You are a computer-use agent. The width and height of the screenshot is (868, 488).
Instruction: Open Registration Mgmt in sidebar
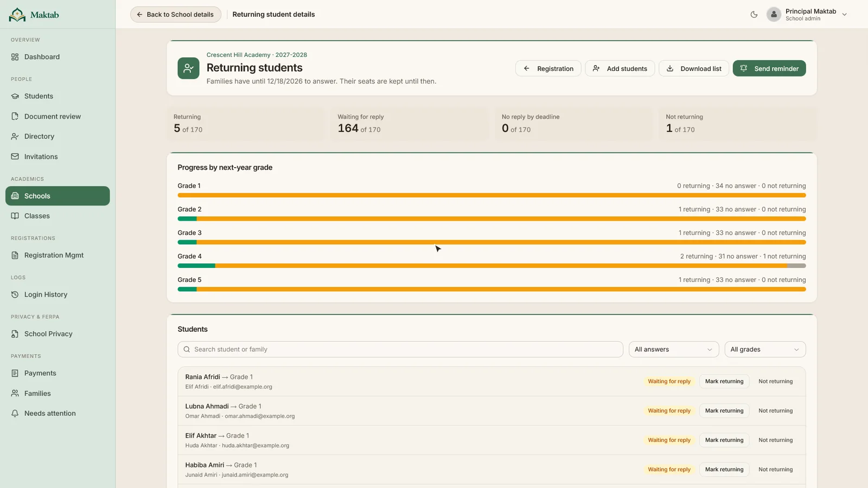(x=58, y=255)
